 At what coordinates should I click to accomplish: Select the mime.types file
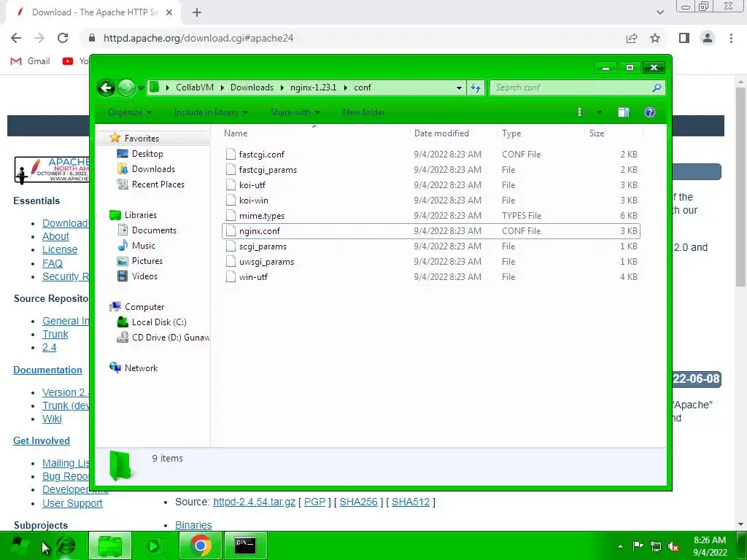point(430,215)
